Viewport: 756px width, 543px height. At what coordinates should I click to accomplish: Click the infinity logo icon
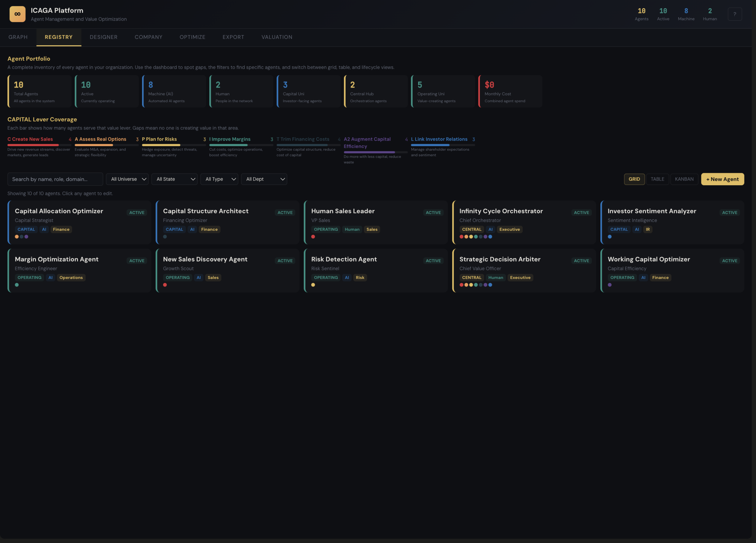coord(17,14)
